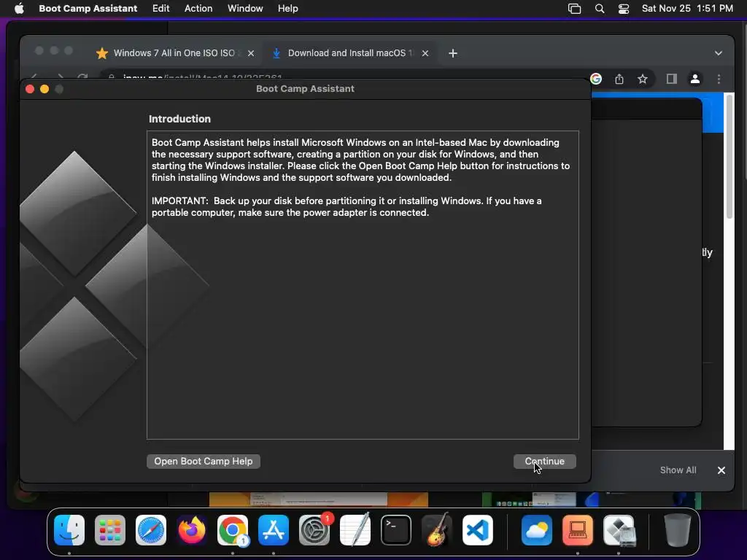Open GarageBand from the Dock
The height and width of the screenshot is (560, 747).
437,530
